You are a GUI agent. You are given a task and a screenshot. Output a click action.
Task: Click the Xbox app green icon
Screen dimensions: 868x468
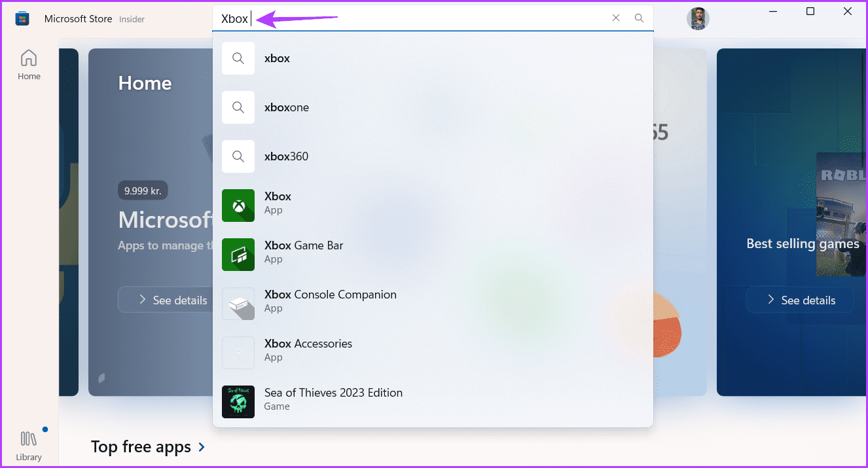238,206
